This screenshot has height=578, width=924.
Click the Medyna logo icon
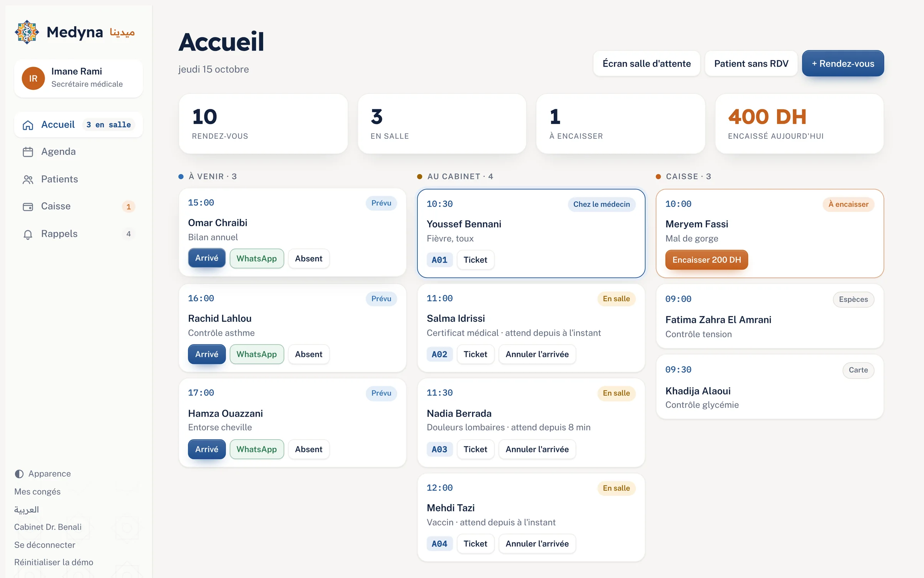(x=27, y=32)
